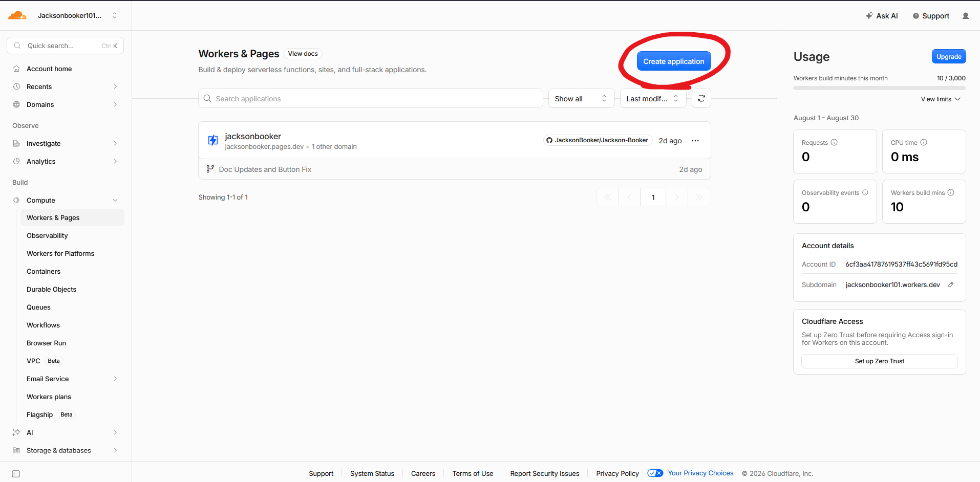Edit the workers.dev subdomain pencil icon
The height and width of the screenshot is (482, 980).
point(951,284)
